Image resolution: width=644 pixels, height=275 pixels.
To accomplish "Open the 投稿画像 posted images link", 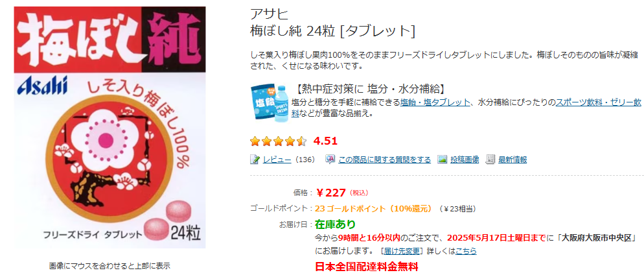I will coord(465,160).
